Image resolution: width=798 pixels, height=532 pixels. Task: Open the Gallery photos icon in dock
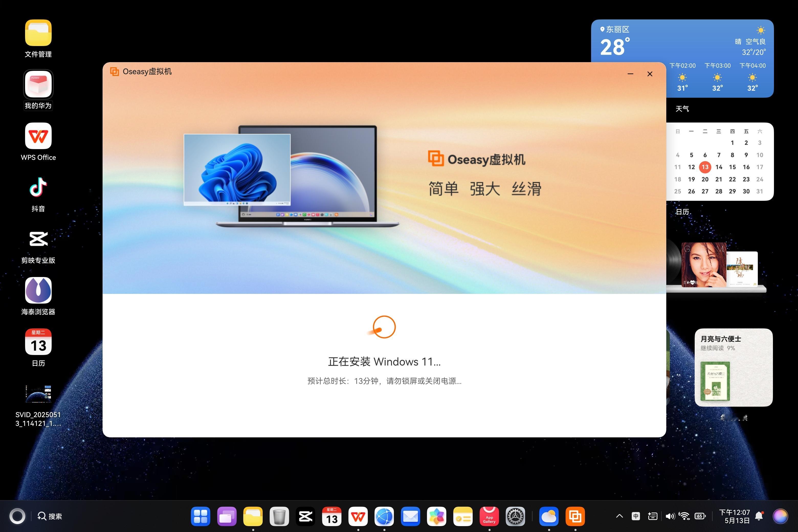pos(437,516)
